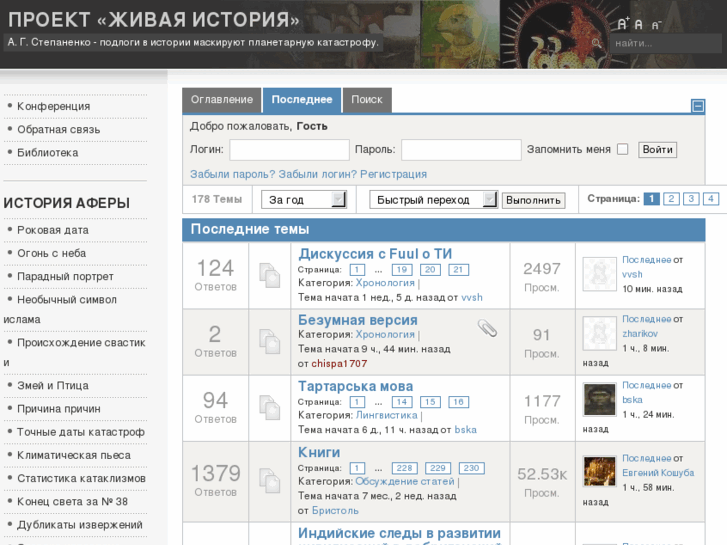
Task: Switch to the Последнее tab
Action: click(x=302, y=100)
